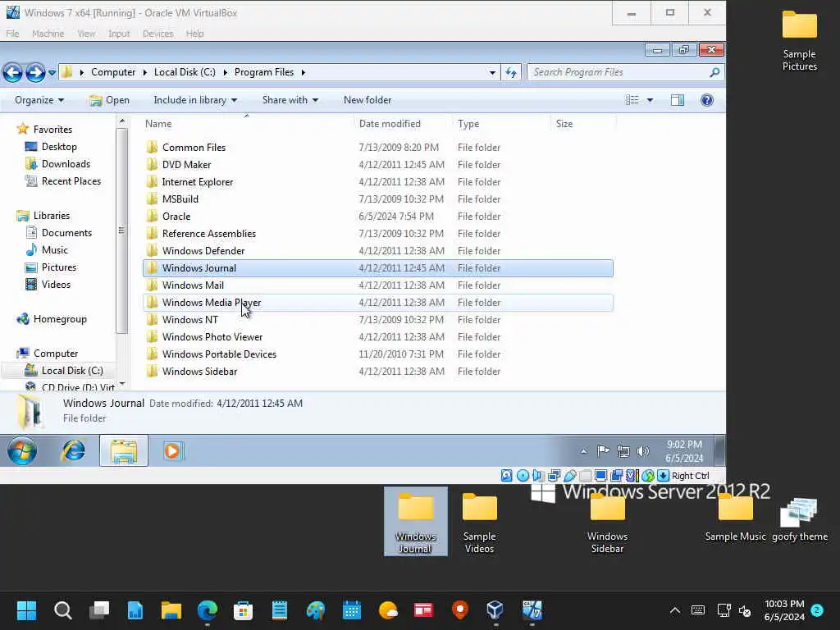Screen dimensions: 840x630
Task: Expand the Share with menu
Action: coord(290,100)
